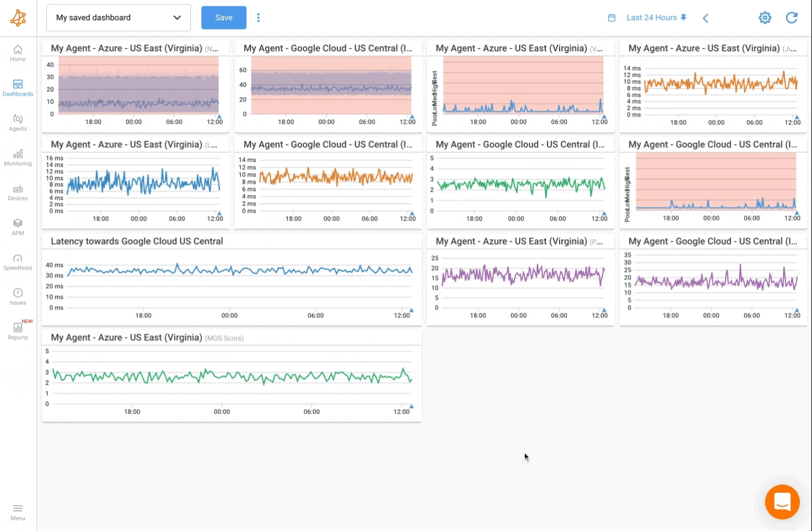Go to the Home page
The width and height of the screenshot is (812, 531).
(x=17, y=54)
